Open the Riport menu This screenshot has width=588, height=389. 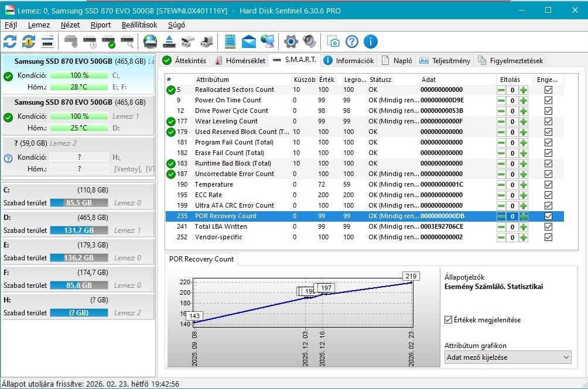tap(101, 25)
